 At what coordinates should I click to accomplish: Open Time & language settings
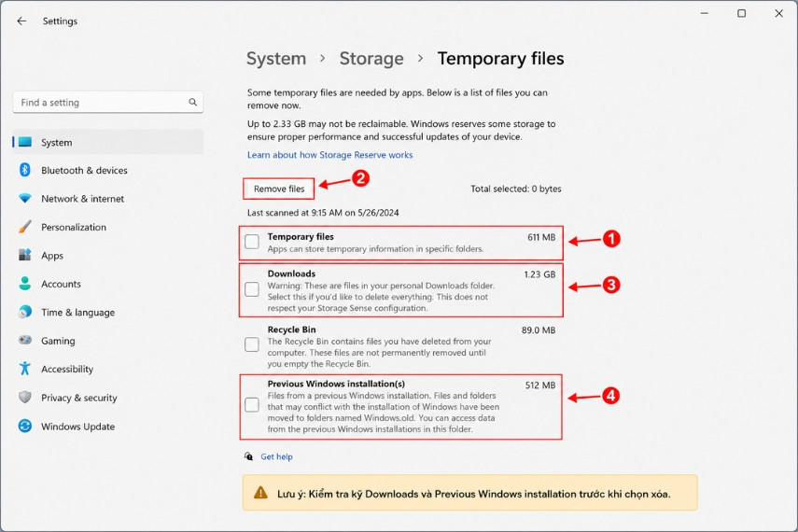[x=108, y=312]
